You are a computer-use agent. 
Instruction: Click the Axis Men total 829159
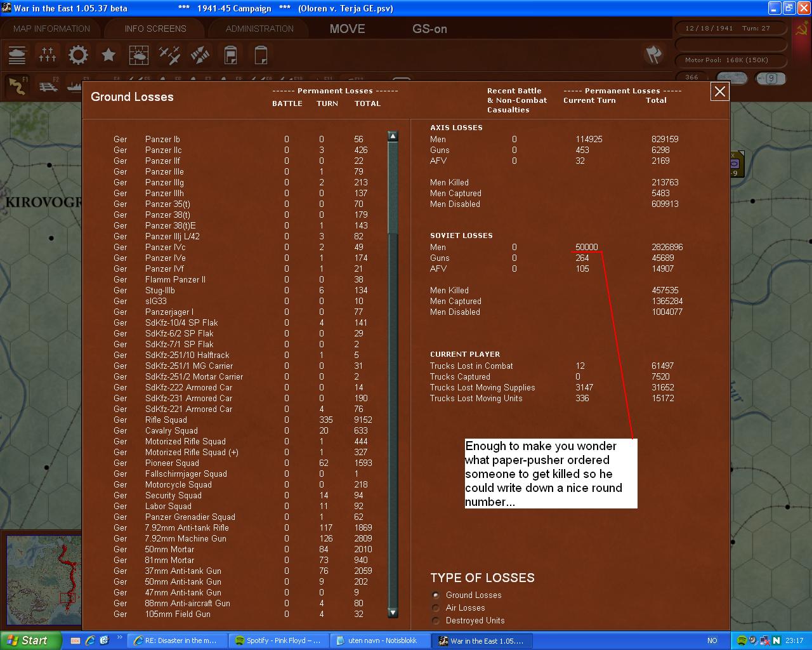click(665, 139)
